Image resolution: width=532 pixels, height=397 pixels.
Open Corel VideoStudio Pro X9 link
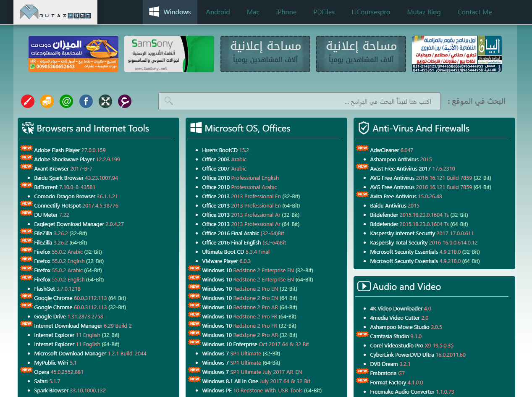[412, 345]
